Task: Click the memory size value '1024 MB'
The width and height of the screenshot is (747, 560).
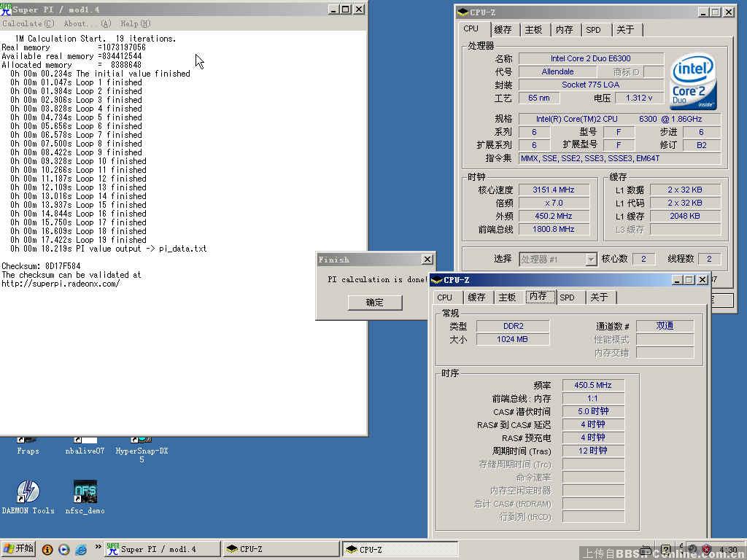Action: click(x=513, y=340)
